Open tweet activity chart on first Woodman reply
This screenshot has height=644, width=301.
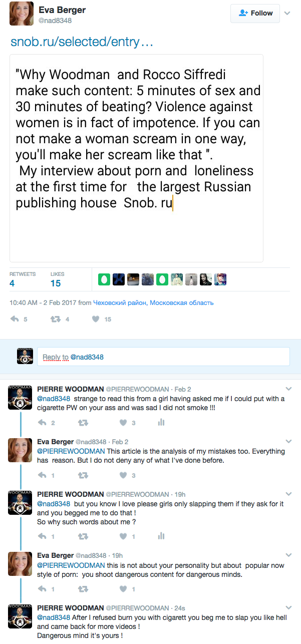click(x=161, y=423)
